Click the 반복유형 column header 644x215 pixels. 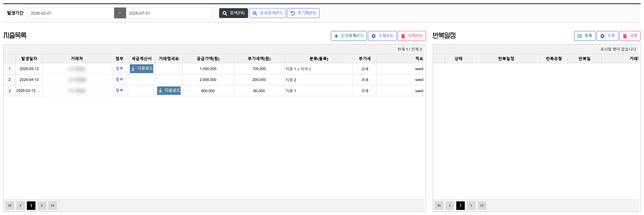[554, 59]
